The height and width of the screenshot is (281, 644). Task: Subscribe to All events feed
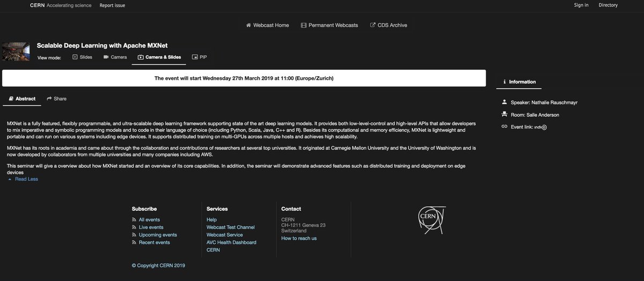click(x=149, y=220)
